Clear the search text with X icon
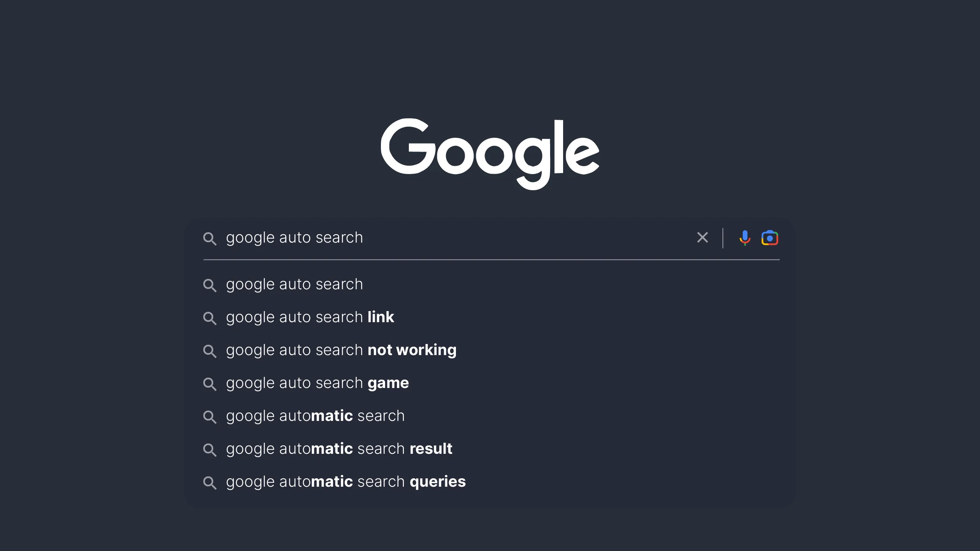 [702, 238]
